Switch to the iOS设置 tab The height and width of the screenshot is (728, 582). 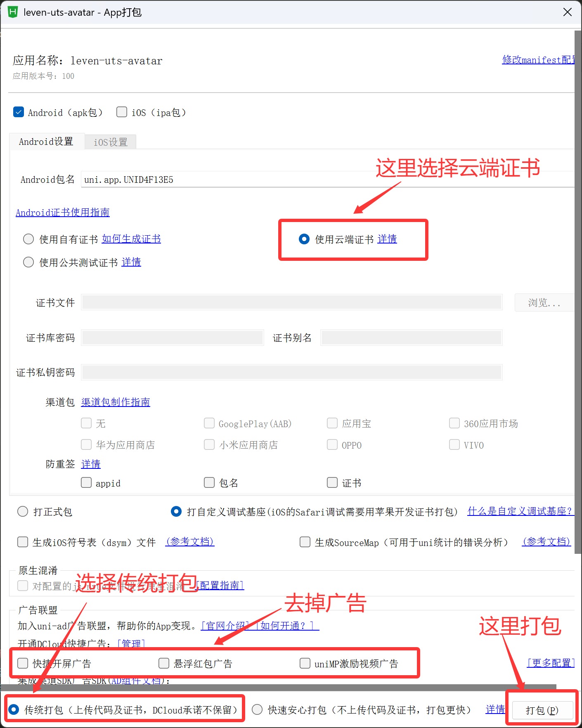click(x=110, y=142)
